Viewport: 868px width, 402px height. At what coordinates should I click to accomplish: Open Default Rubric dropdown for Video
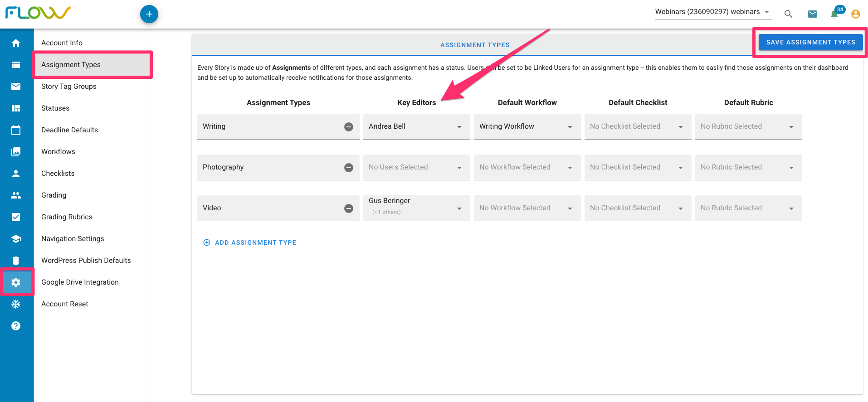point(748,208)
